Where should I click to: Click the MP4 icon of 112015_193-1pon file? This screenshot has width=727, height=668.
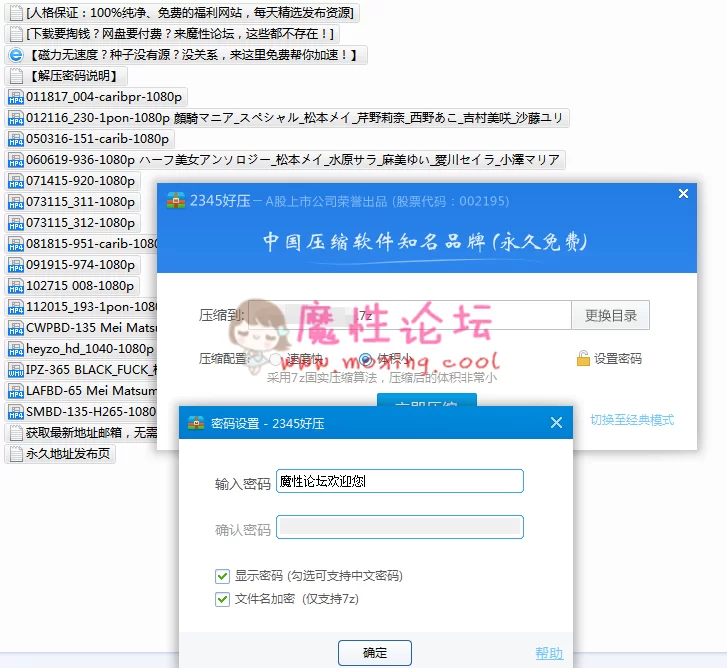[16, 307]
